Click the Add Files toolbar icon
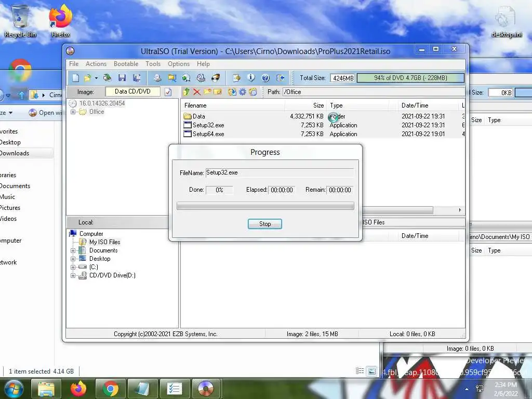This screenshot has width=532, height=399. click(236, 78)
